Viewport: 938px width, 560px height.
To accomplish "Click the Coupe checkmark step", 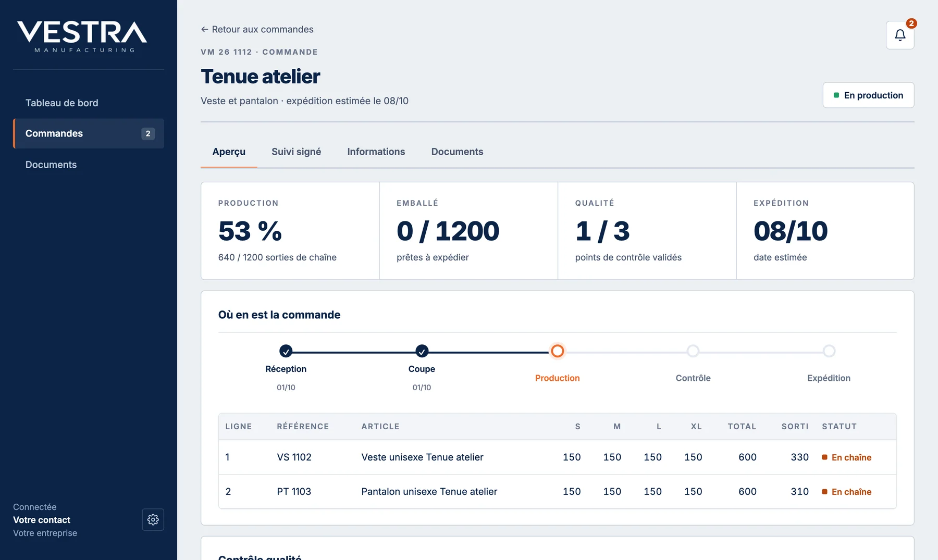I will pyautogui.click(x=422, y=351).
